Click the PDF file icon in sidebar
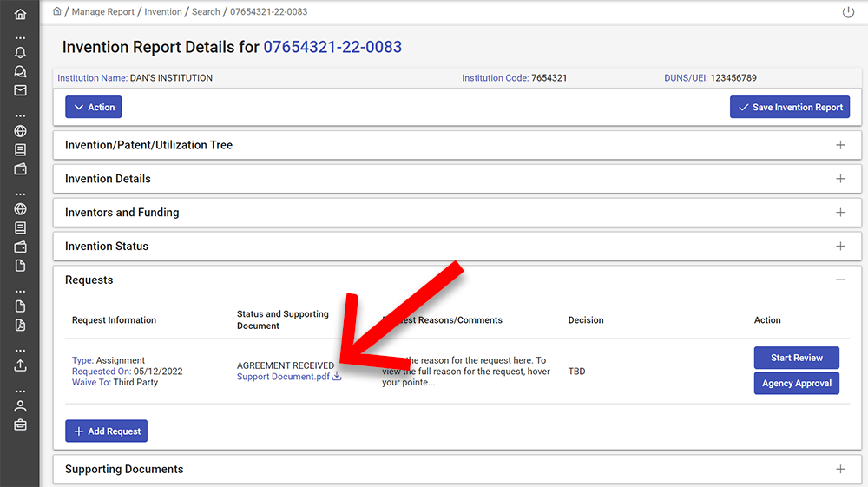The height and width of the screenshot is (487, 868). pyautogui.click(x=20, y=326)
